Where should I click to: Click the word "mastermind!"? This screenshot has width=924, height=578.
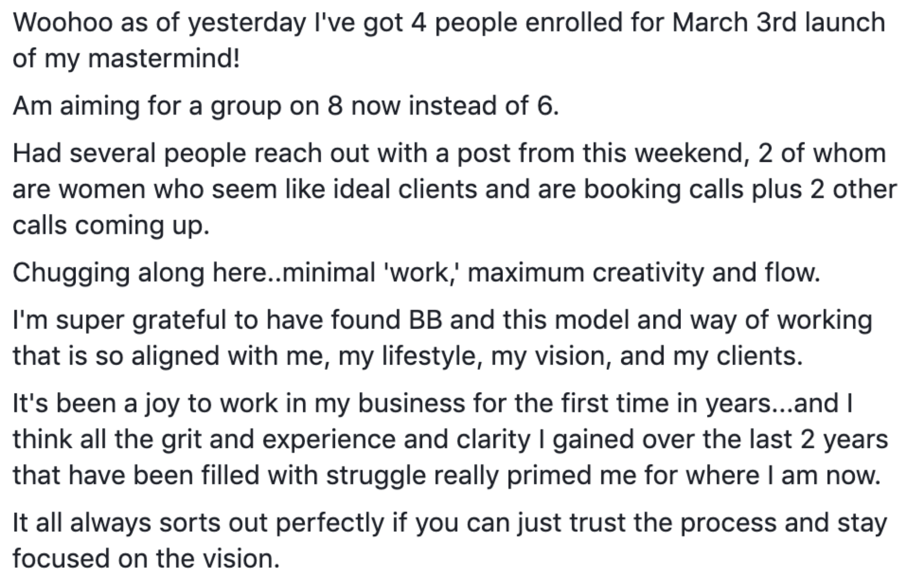pyautogui.click(x=164, y=59)
